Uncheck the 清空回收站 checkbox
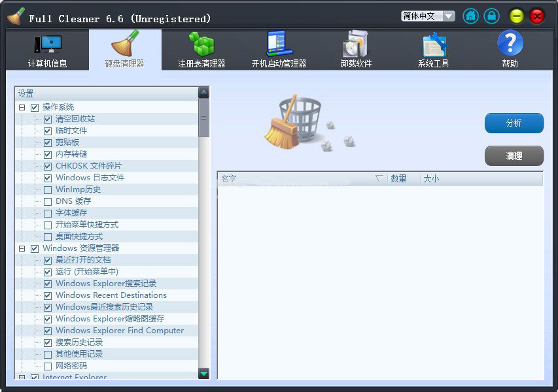The image size is (558, 392). point(48,119)
